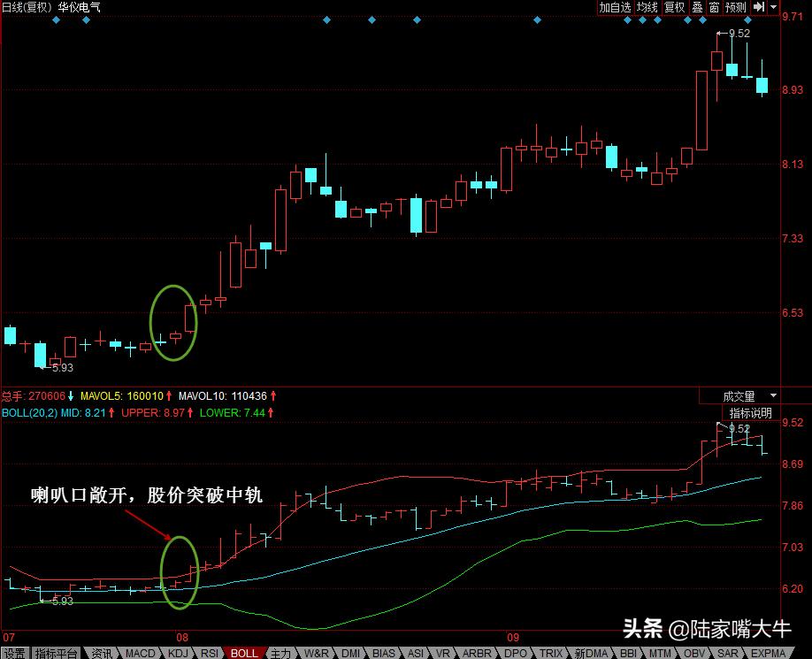Click the MAVOL10: 110436 value
812x659 pixels.
click(x=223, y=396)
